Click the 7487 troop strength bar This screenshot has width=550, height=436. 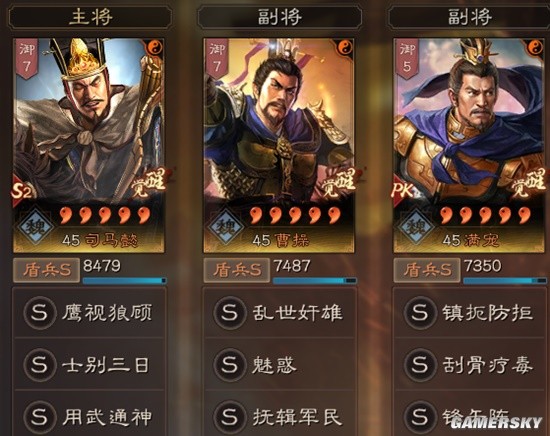[x=315, y=280]
